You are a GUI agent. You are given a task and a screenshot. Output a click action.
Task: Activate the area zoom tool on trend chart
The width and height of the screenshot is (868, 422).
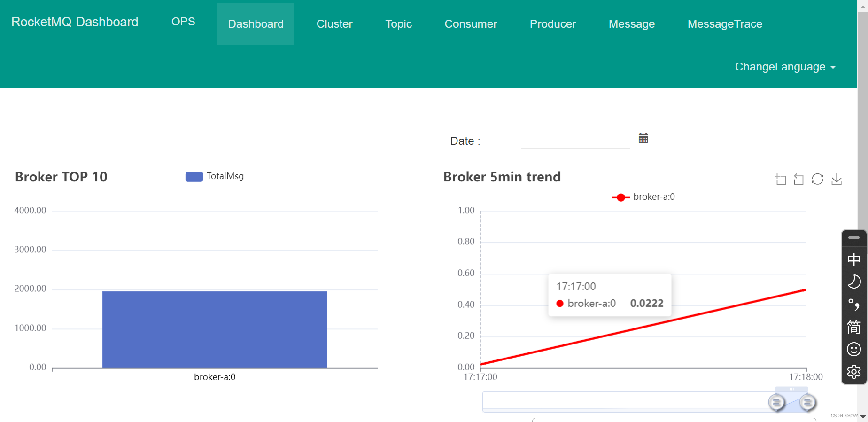tap(780, 179)
